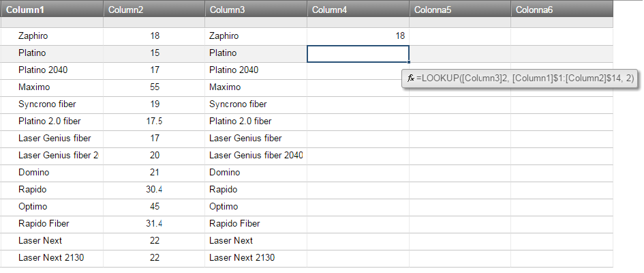The height and width of the screenshot is (273, 644).
Task: Click the Colonna6 header
Action: coord(562,10)
